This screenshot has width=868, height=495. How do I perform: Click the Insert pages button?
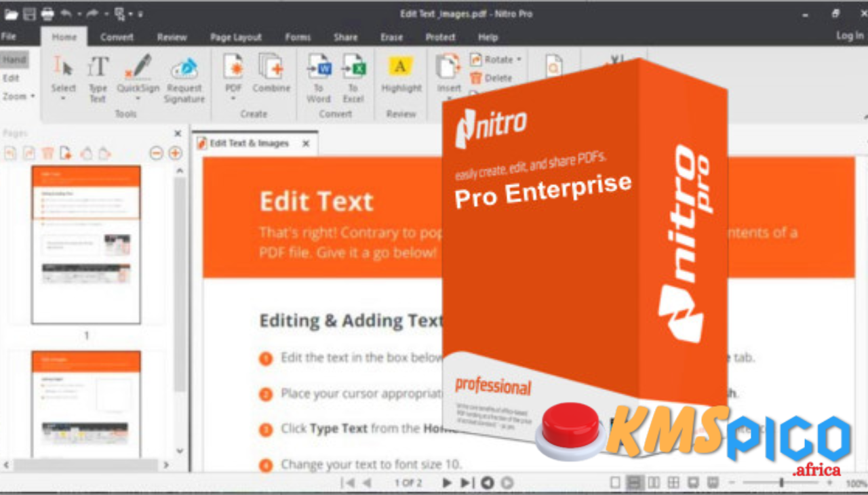click(x=448, y=73)
